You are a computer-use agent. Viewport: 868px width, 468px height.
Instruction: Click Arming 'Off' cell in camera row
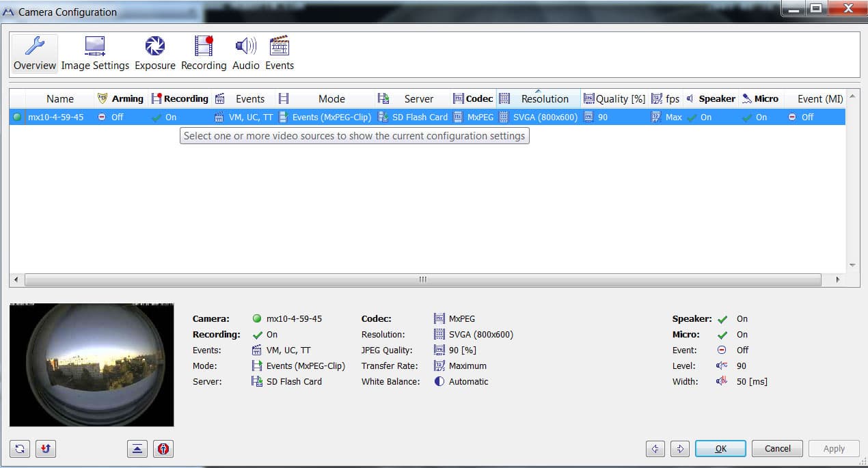point(118,117)
